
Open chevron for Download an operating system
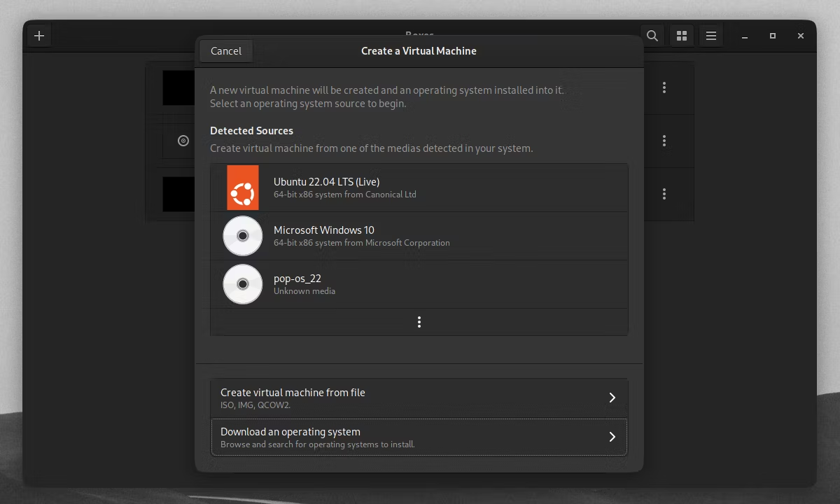612,437
